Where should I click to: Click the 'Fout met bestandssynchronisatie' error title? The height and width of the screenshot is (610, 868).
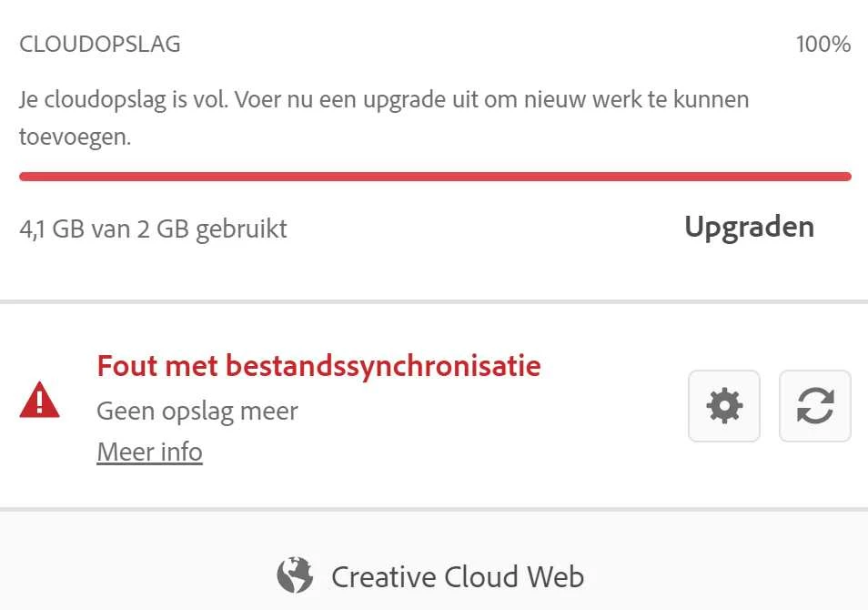tap(318, 366)
